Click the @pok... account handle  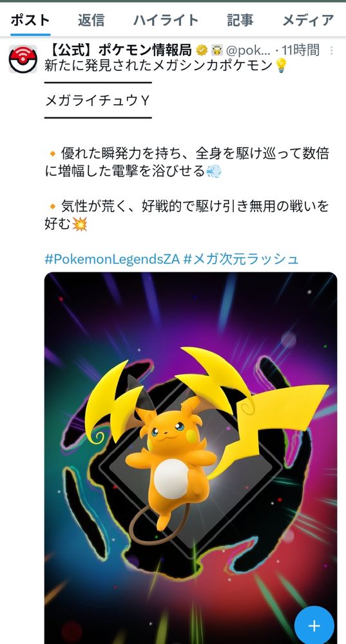click(x=248, y=50)
